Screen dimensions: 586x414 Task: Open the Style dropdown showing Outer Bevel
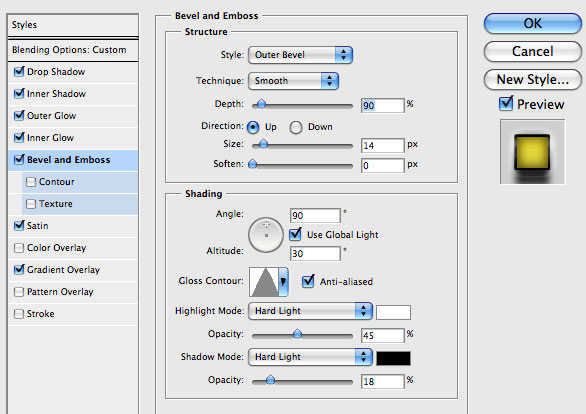coord(300,55)
